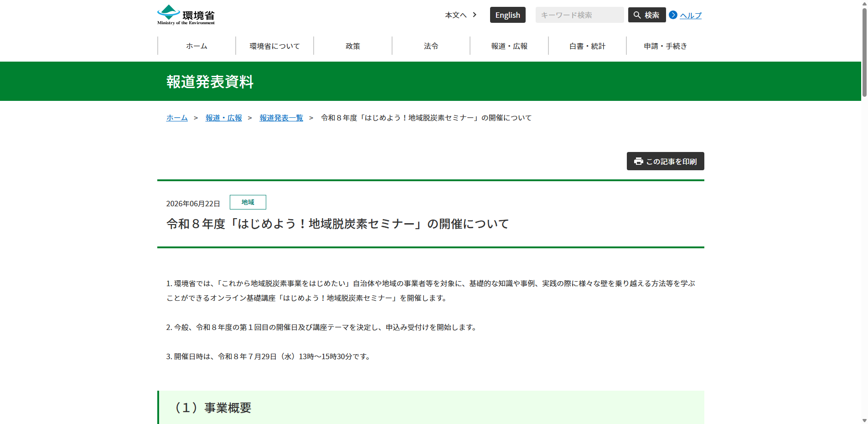Click the 地域 category tag
The height and width of the screenshot is (424, 868).
pos(248,202)
